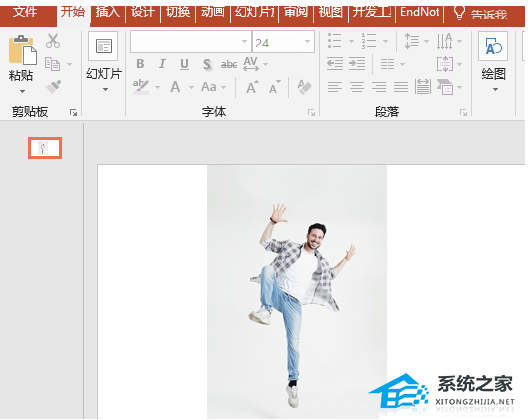
Task: Toggle Bold formatting
Action: [140, 64]
